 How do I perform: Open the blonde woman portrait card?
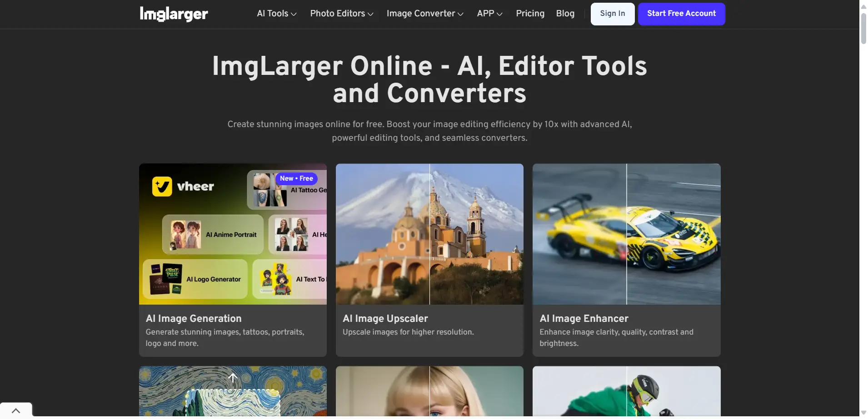click(429, 391)
